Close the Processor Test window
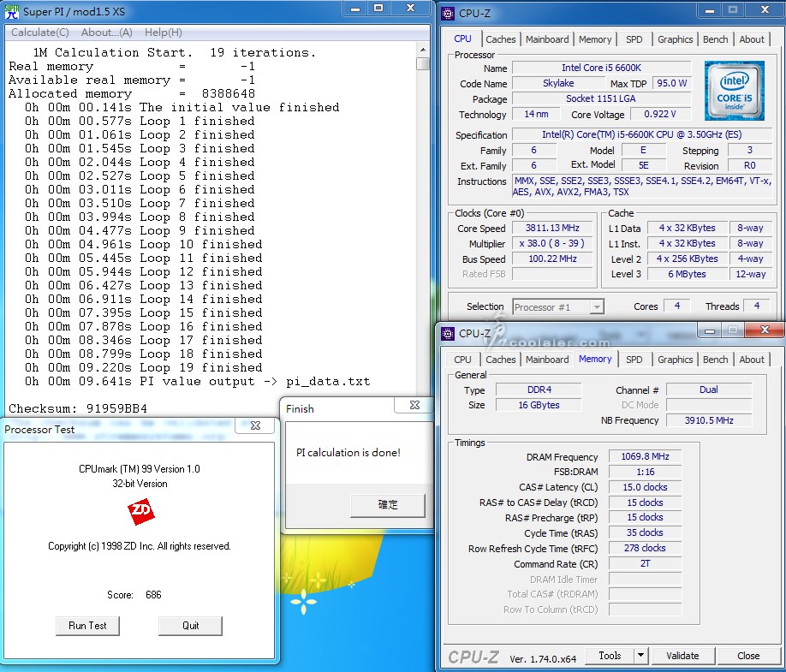786x672 pixels. tap(255, 425)
